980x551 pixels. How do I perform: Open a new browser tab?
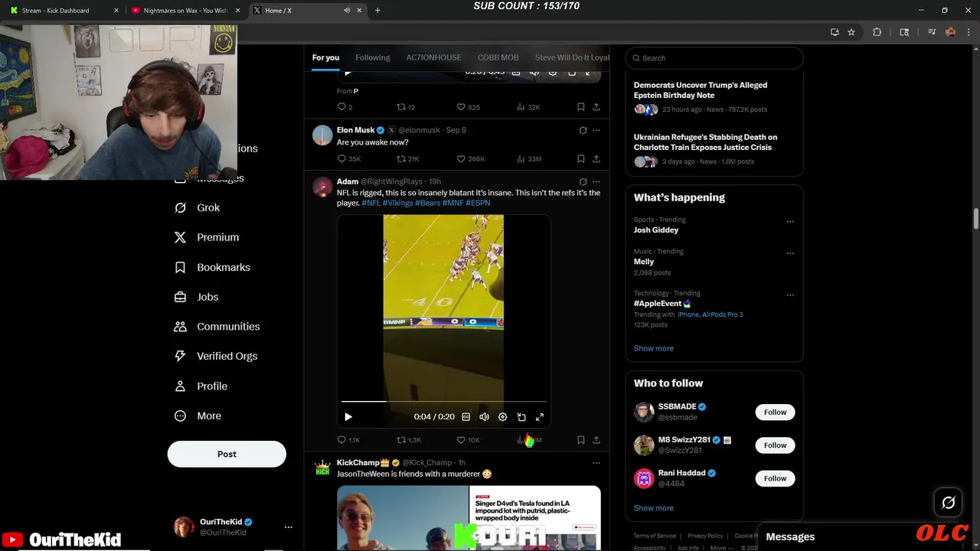click(377, 11)
